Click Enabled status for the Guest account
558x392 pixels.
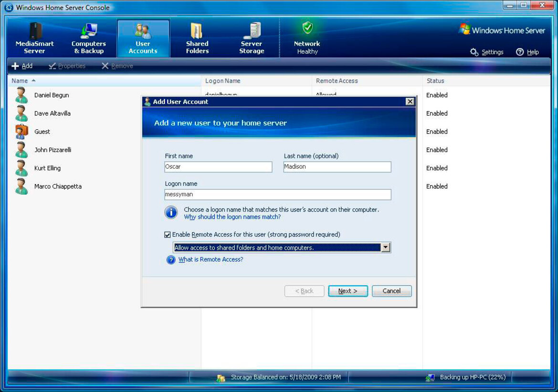click(x=437, y=132)
